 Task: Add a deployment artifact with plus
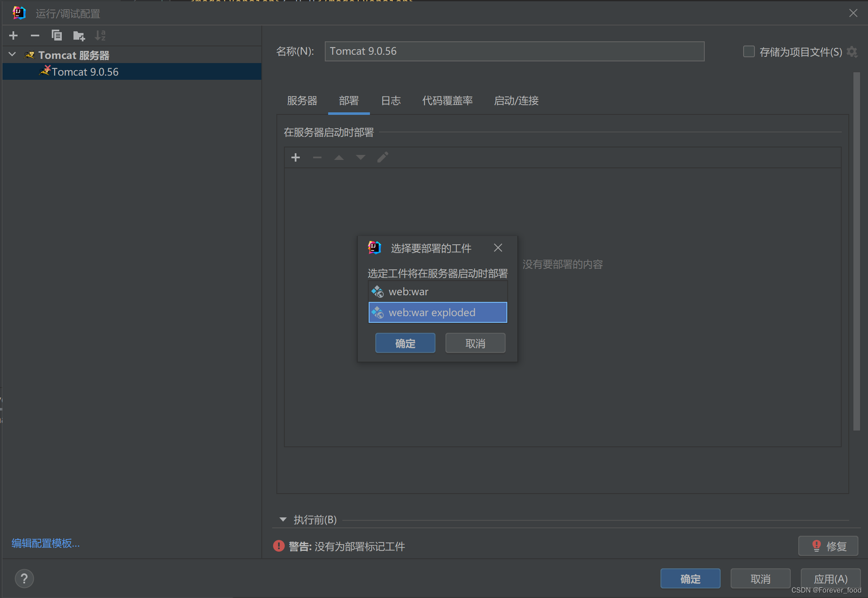pyautogui.click(x=296, y=157)
